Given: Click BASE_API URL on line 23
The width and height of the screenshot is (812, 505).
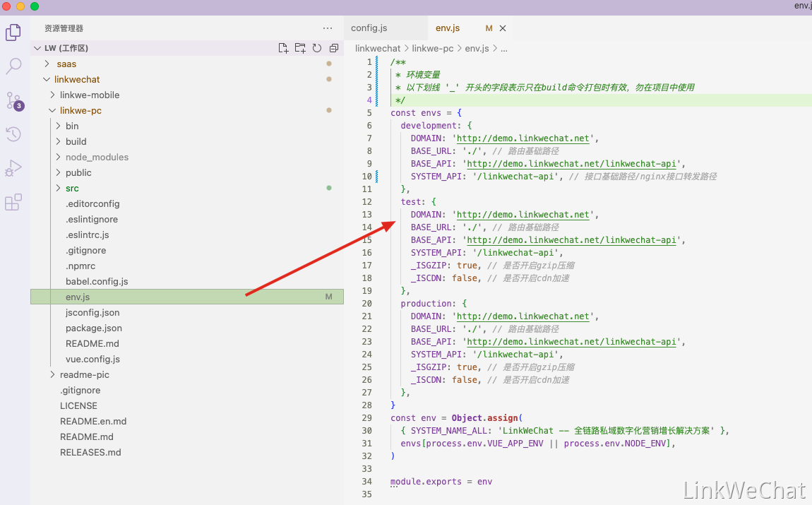Looking at the screenshot, I should [x=571, y=342].
